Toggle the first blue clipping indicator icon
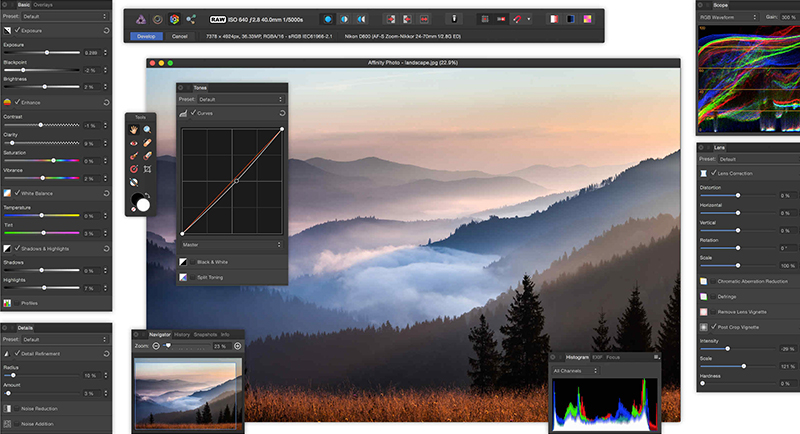Screen dimensions: 800x434 [x=328, y=19]
